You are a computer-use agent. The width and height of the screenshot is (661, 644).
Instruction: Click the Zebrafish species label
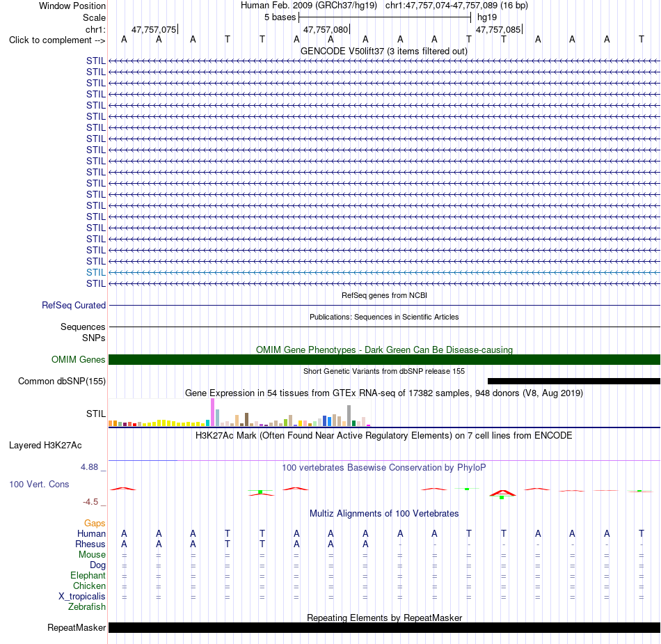tap(87, 606)
